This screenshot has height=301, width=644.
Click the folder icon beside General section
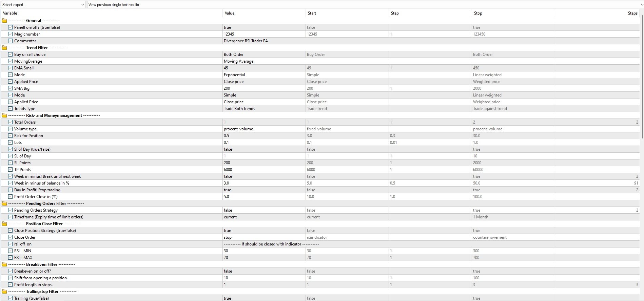point(4,20)
